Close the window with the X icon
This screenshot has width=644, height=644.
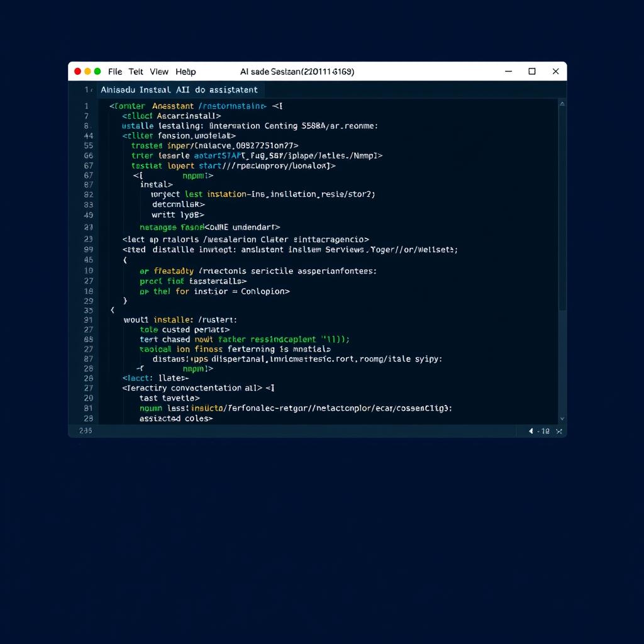(555, 72)
